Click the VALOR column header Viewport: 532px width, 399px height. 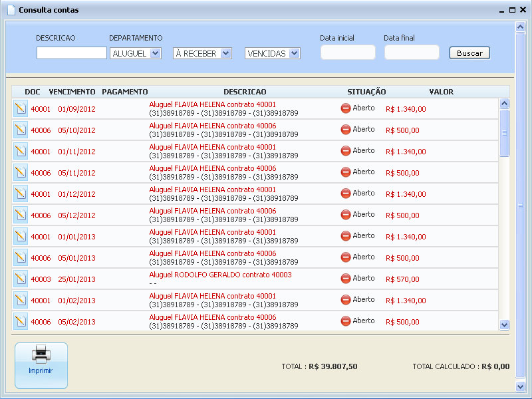[x=441, y=92]
